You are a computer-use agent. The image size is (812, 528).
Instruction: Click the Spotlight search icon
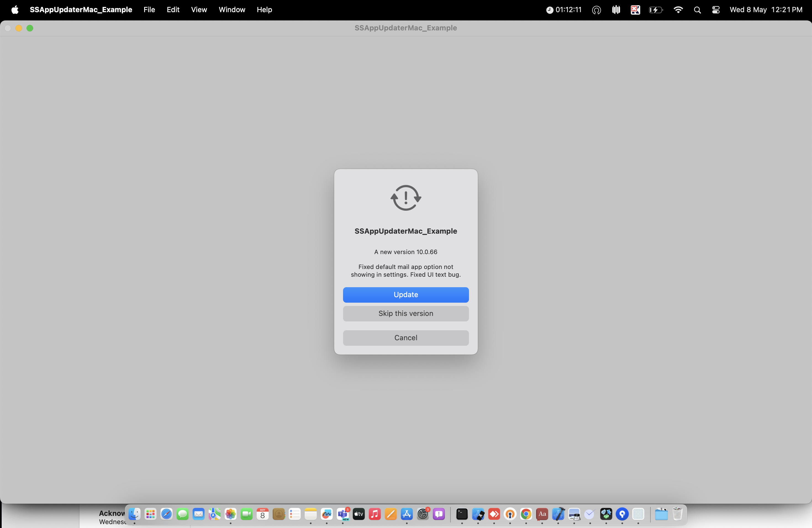pyautogui.click(x=697, y=10)
